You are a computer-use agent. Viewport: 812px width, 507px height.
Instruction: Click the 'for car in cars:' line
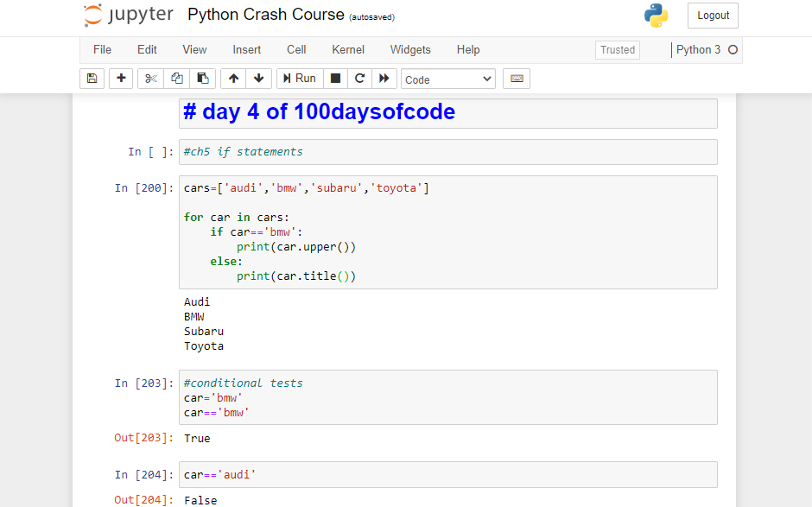click(x=236, y=218)
